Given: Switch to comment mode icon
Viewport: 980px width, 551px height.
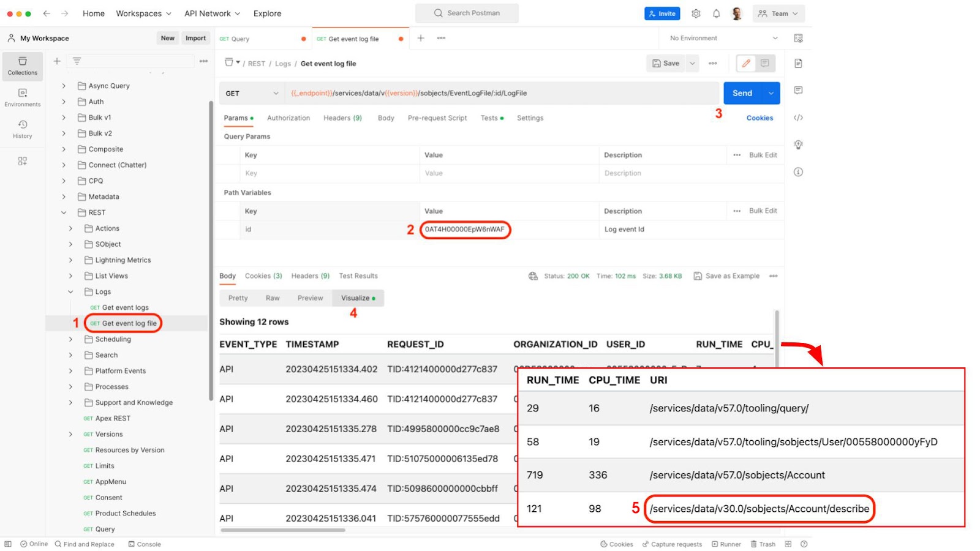Looking at the screenshot, I should tap(765, 63).
